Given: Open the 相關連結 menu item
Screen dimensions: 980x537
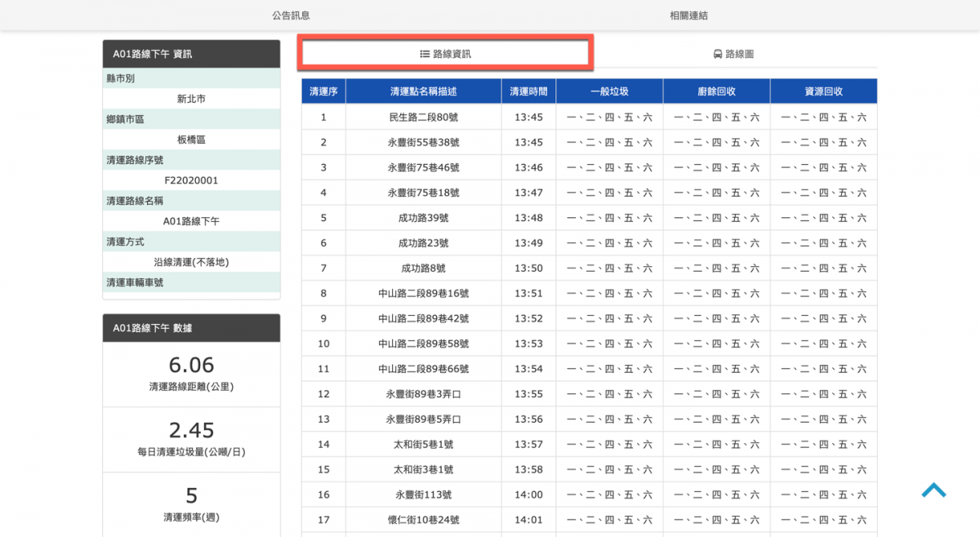Looking at the screenshot, I should tap(688, 16).
